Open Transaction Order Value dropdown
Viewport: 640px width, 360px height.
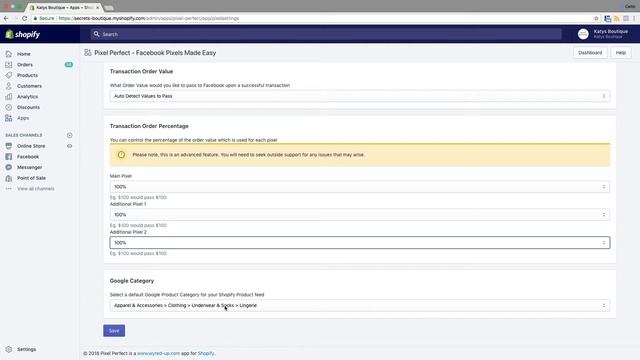pyautogui.click(x=360, y=96)
